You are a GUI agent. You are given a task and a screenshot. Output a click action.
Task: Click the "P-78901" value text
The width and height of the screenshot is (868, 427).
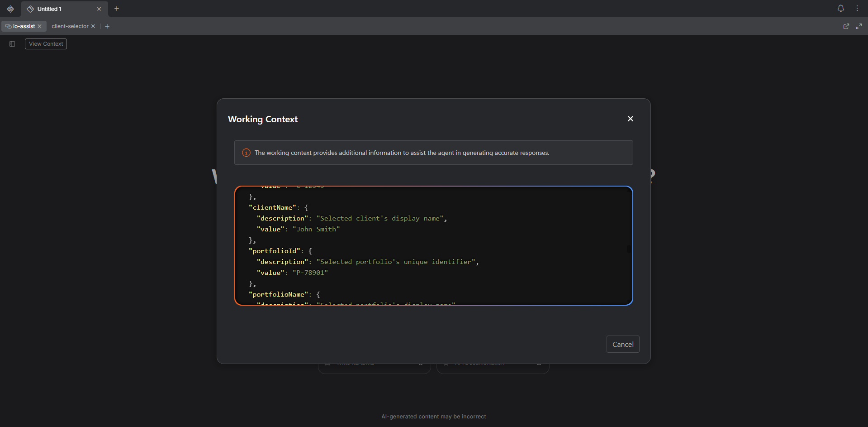tap(310, 273)
